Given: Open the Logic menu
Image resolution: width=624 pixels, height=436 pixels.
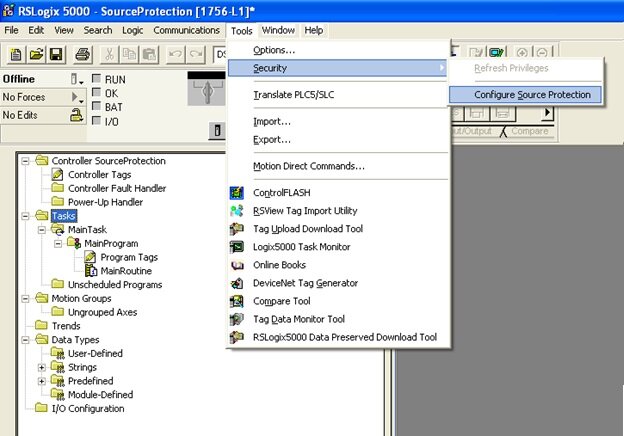Looking at the screenshot, I should tap(133, 30).
